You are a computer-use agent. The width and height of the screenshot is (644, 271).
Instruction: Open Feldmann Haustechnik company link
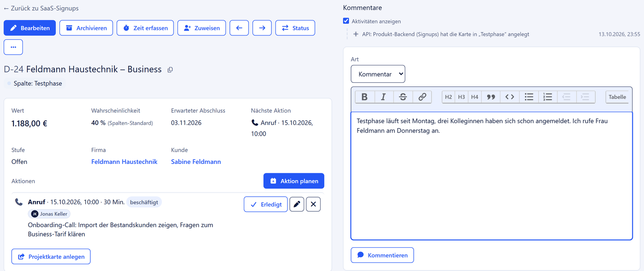pos(124,162)
